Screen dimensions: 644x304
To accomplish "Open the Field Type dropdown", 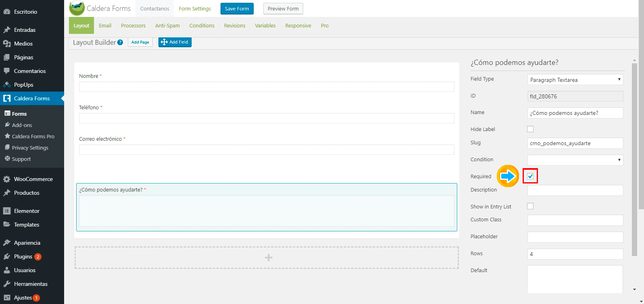I will tap(575, 80).
